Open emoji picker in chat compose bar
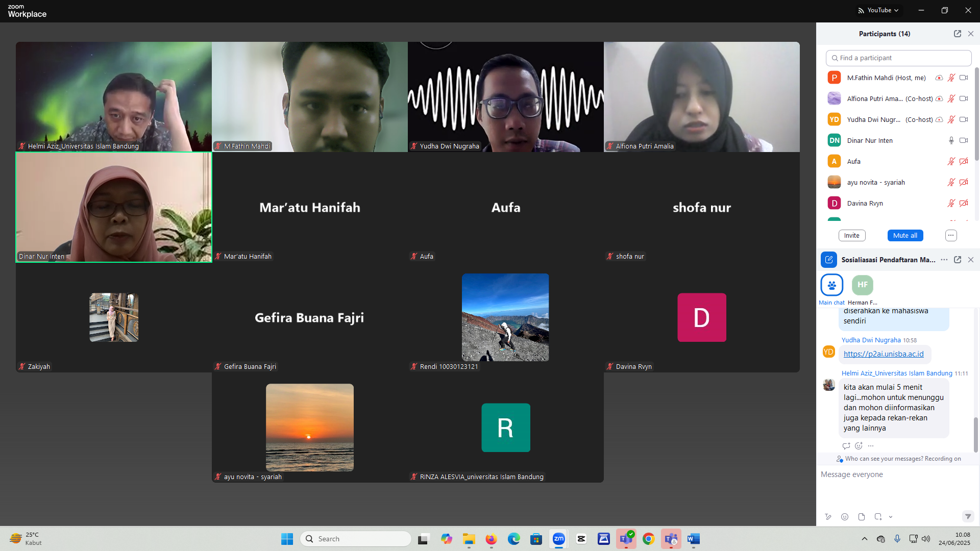This screenshot has width=980, height=551. 845,517
